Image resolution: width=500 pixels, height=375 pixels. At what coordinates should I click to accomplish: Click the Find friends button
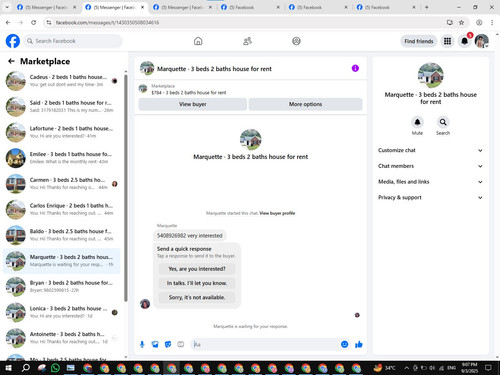pos(419,41)
